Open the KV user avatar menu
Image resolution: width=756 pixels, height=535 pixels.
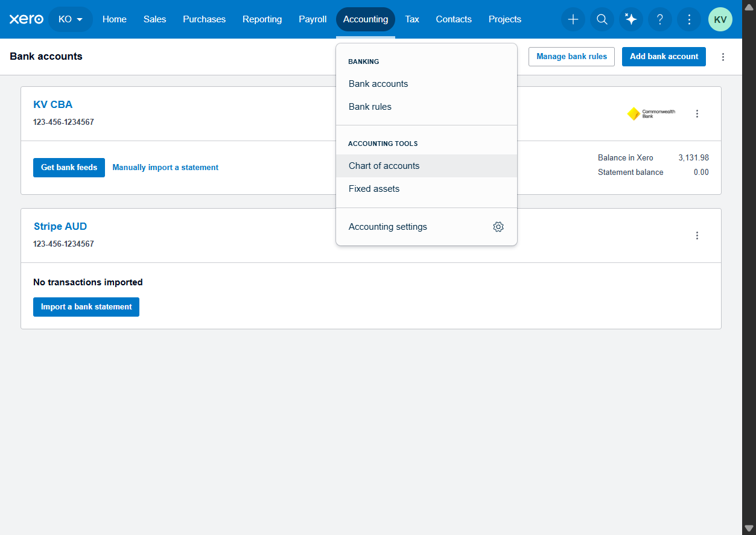click(720, 19)
